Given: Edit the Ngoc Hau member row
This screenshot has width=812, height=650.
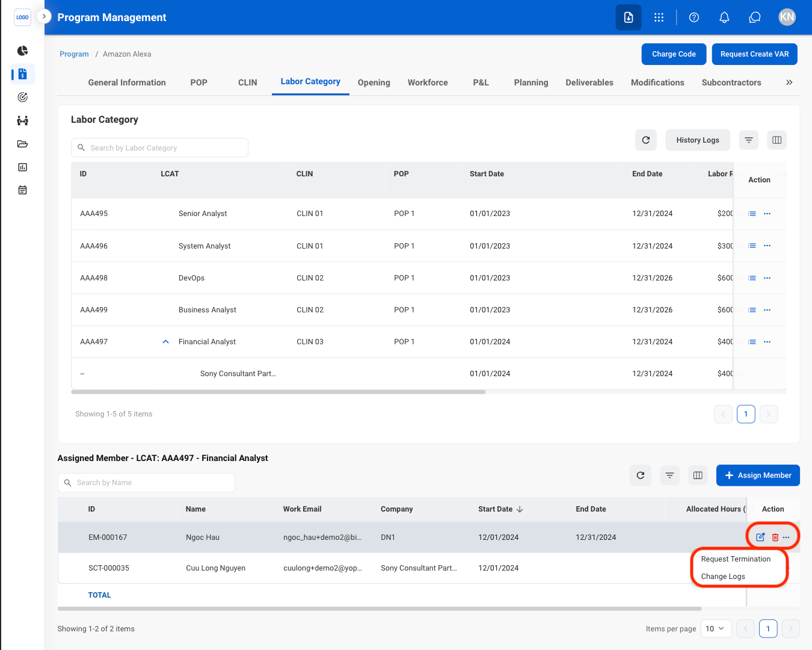Looking at the screenshot, I should tap(760, 537).
